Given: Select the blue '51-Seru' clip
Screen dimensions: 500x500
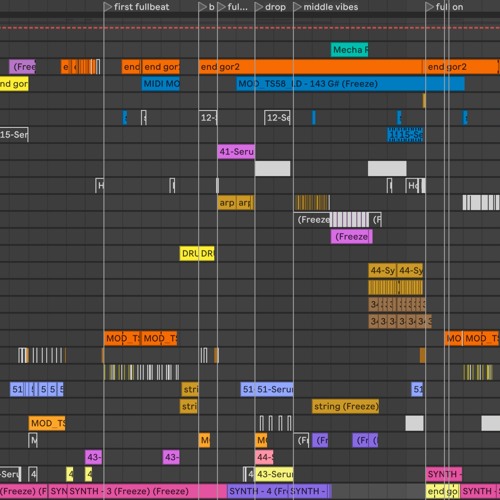Looking at the screenshot, I should (x=274, y=389).
